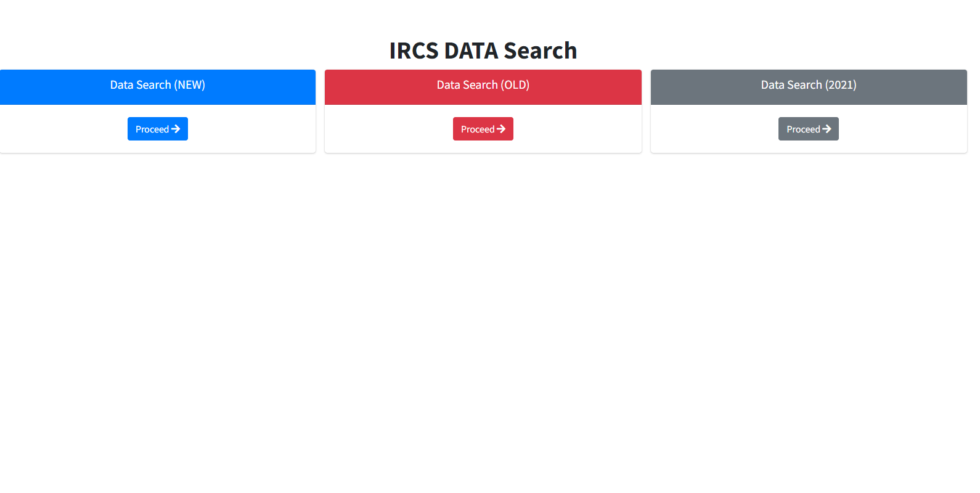
Task: Click the arrow icon in the gray Proceed button
Action: (x=827, y=129)
